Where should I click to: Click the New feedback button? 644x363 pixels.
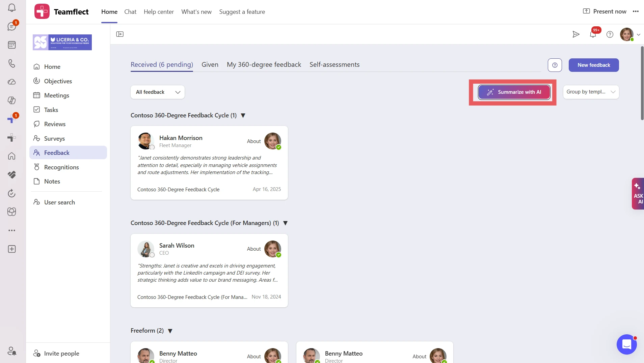594,65
